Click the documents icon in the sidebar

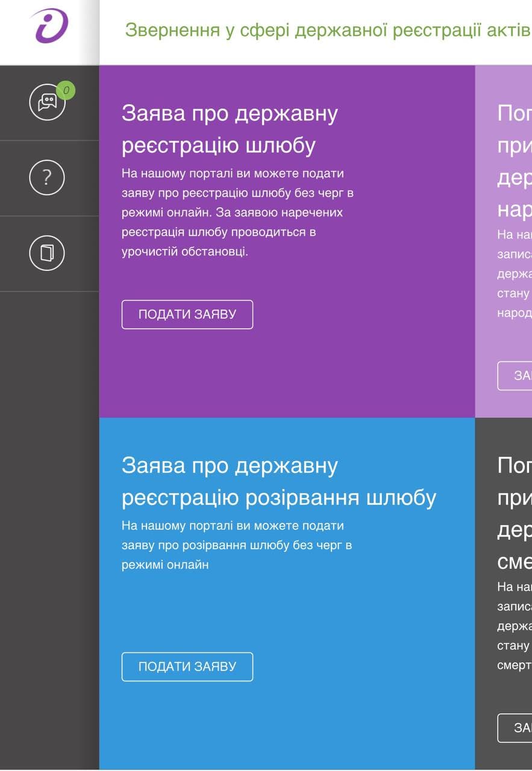47,253
